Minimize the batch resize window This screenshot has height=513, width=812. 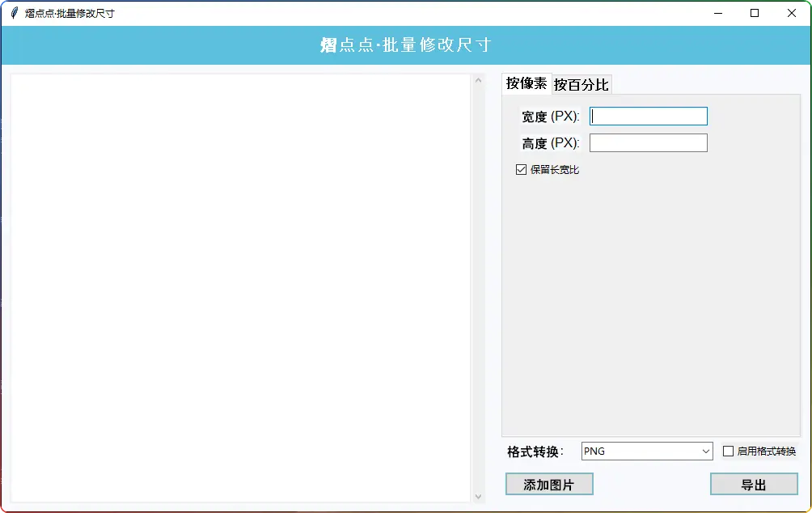pyautogui.click(x=717, y=13)
